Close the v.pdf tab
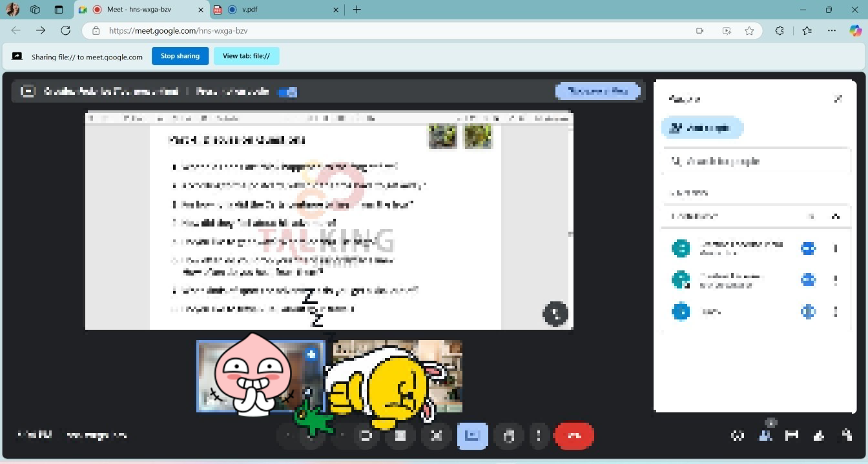 [335, 10]
